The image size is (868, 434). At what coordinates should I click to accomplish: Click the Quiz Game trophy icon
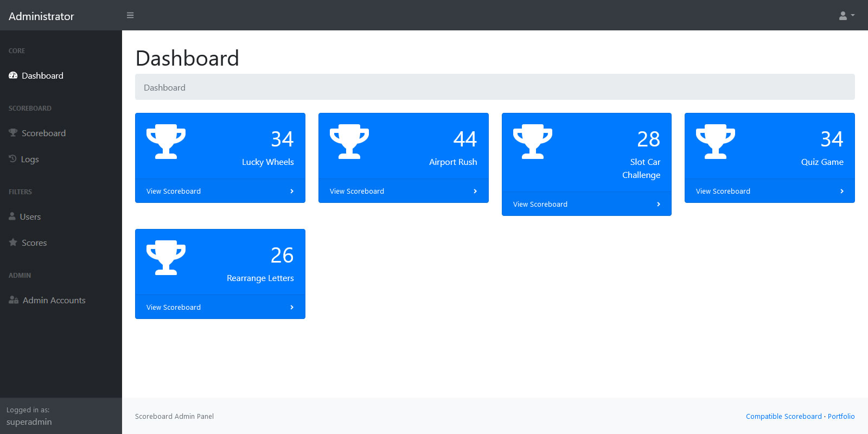pos(716,142)
